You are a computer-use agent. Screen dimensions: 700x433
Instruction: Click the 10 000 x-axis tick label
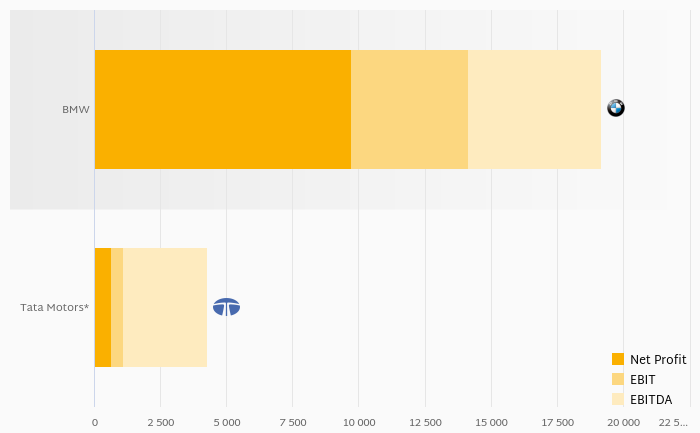pyautogui.click(x=358, y=422)
